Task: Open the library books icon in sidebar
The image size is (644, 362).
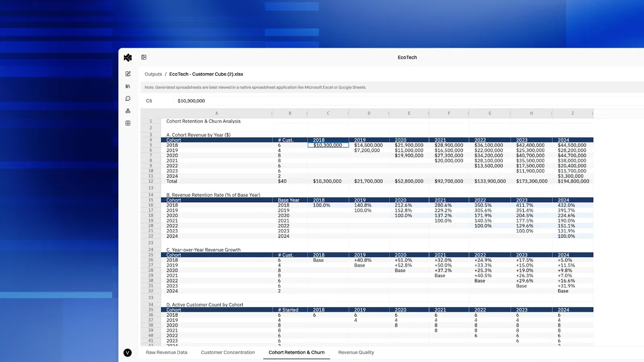Action: pos(128,86)
